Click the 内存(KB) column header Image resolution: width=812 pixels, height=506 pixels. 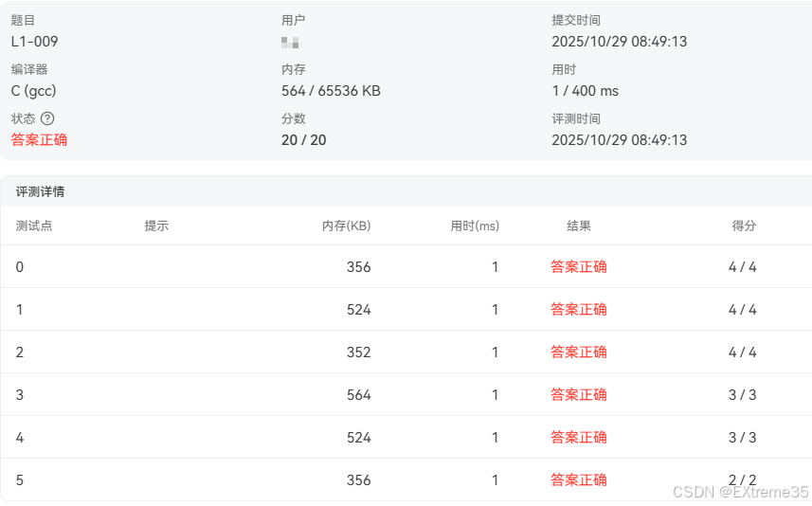(346, 226)
